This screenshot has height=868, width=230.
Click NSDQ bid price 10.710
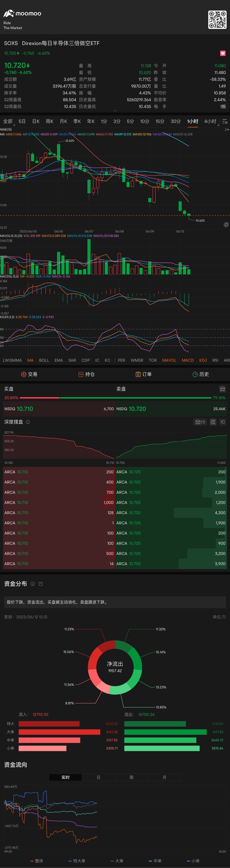tap(25, 409)
